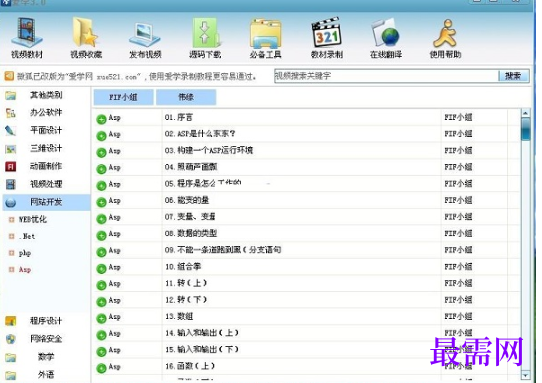Viewport: 542px width, 383px height.
Task: Select the 网络安全 shield icon
Action: [x=11, y=339]
